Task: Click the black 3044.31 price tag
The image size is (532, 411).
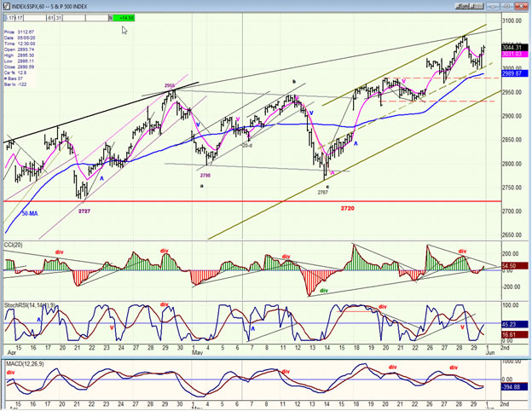Action: [x=514, y=48]
